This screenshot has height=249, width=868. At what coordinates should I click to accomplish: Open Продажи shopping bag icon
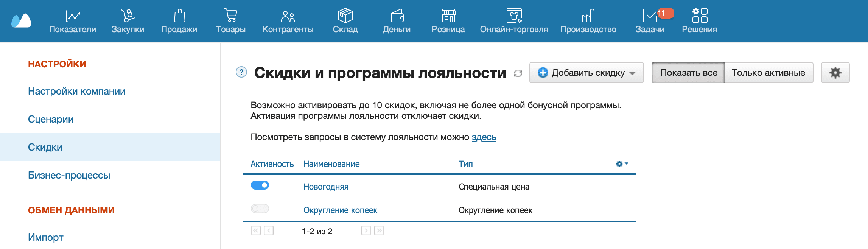click(x=179, y=16)
